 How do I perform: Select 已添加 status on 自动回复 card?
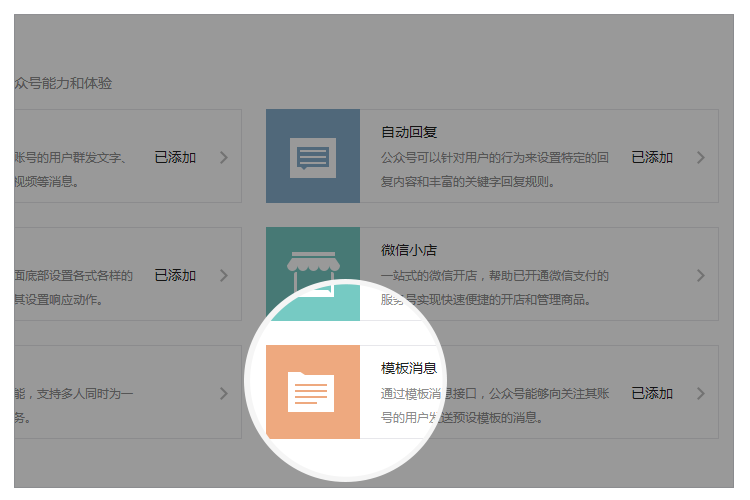652,157
